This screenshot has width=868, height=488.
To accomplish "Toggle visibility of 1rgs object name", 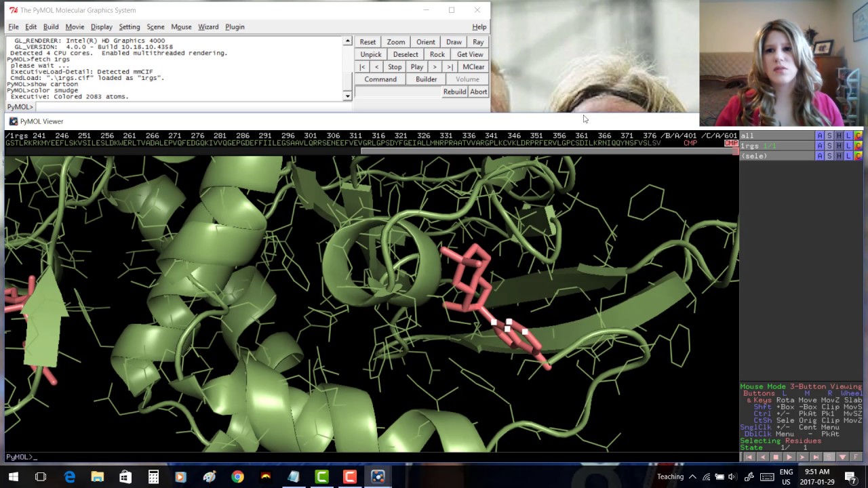I will (x=777, y=146).
